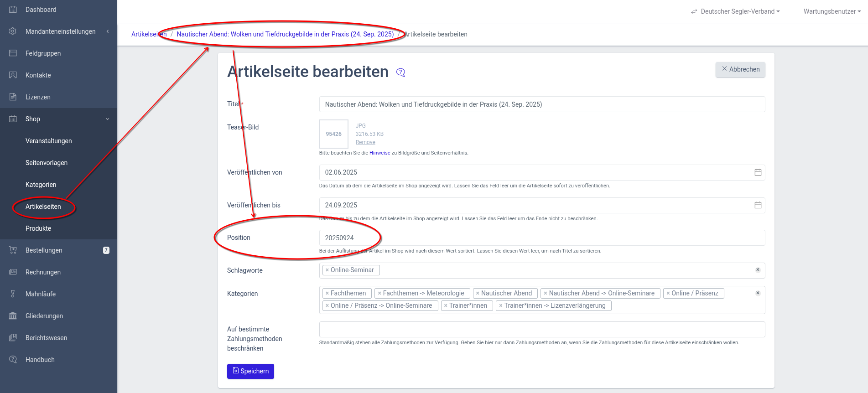This screenshot has width=868, height=393.
Task: Clear all selected Kategorien
Action: pyautogui.click(x=758, y=293)
